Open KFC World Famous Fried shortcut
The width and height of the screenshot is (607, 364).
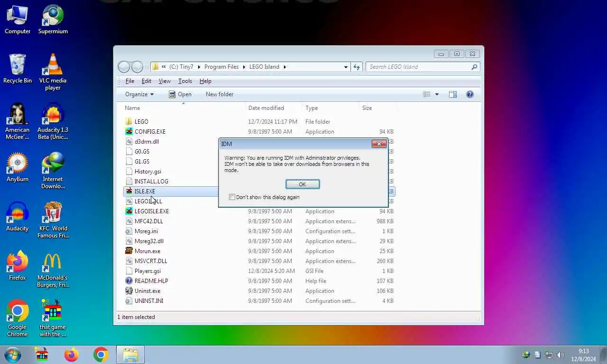tap(53, 220)
